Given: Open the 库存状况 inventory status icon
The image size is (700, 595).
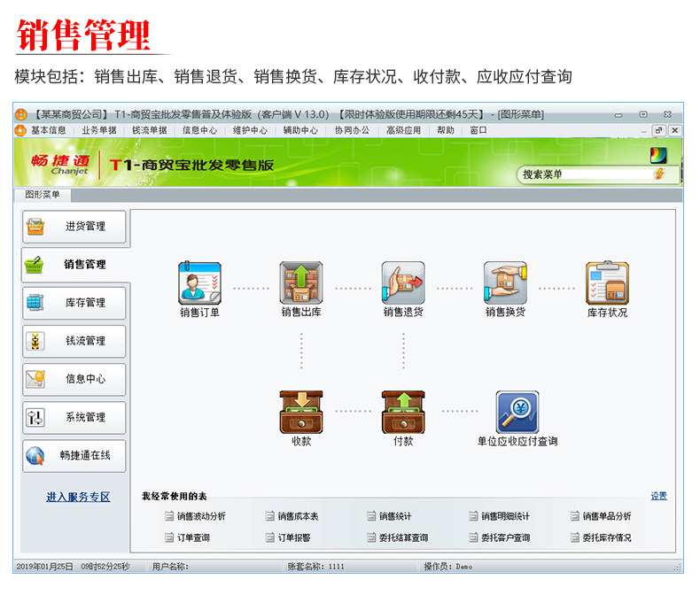Looking at the screenshot, I should click(607, 283).
